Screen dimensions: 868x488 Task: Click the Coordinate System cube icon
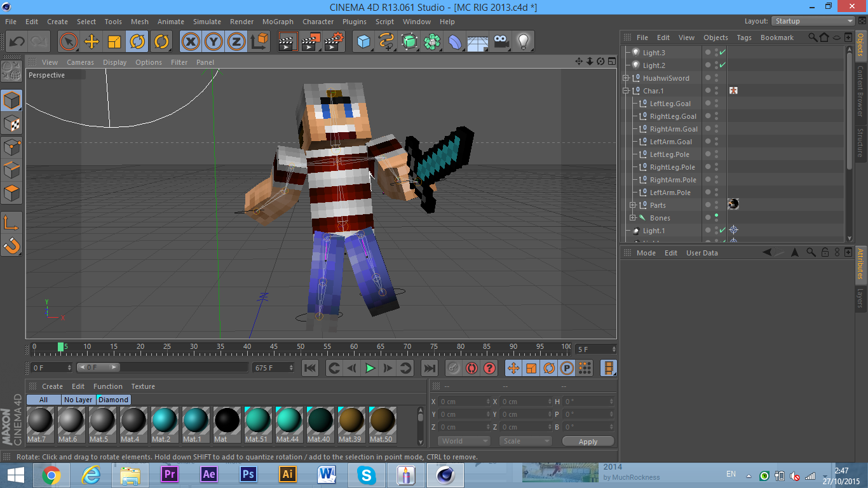[x=259, y=42]
